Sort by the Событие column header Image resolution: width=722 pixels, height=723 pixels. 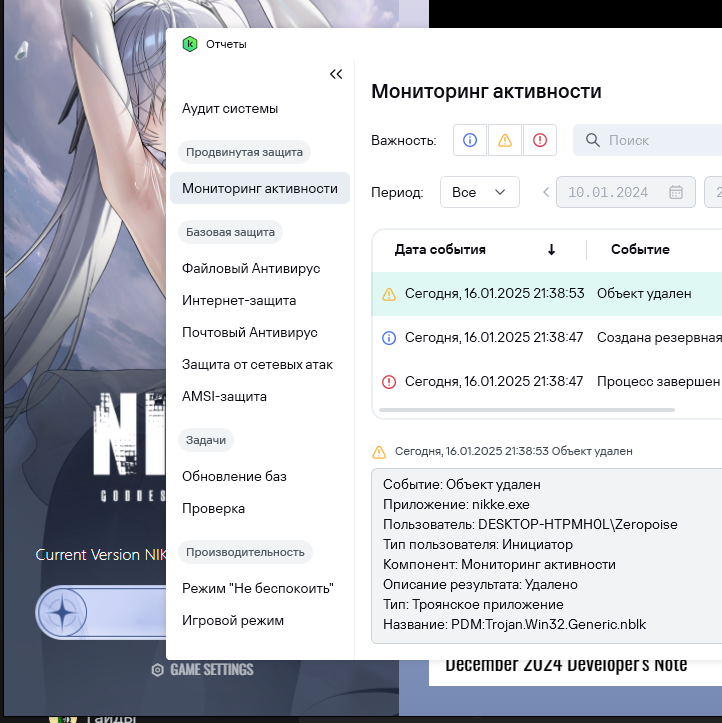pyautogui.click(x=640, y=249)
